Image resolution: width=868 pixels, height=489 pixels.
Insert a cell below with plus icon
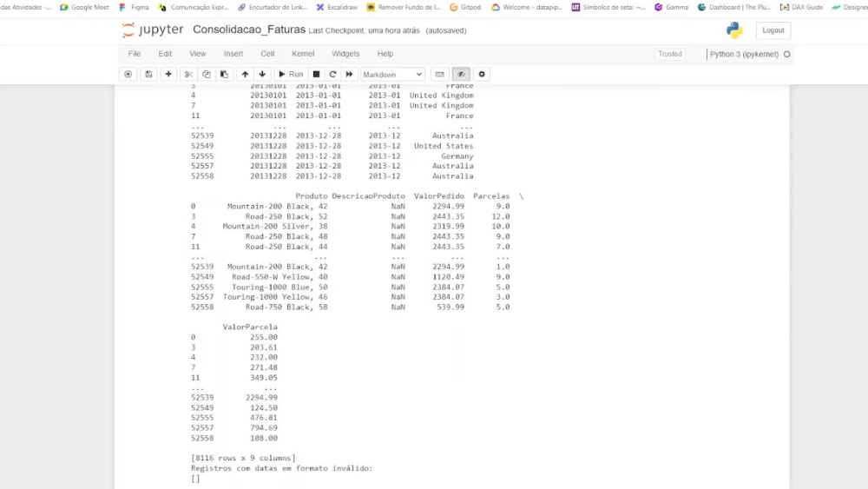[168, 74]
